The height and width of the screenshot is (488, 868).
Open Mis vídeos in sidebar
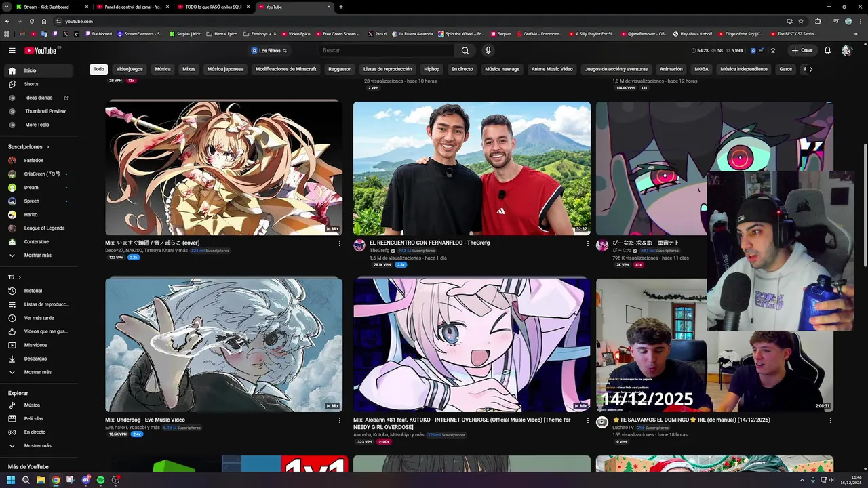pyautogui.click(x=38, y=345)
